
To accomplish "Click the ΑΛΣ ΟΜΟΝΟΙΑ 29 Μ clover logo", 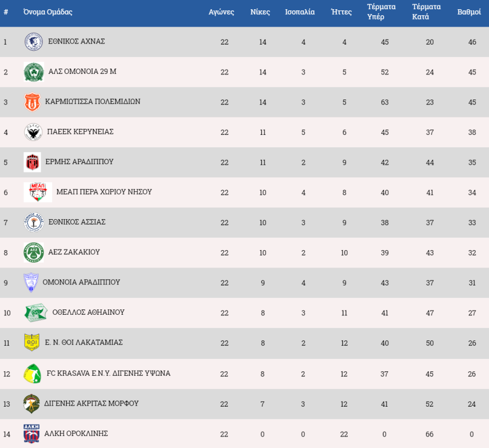I will tap(34, 72).
